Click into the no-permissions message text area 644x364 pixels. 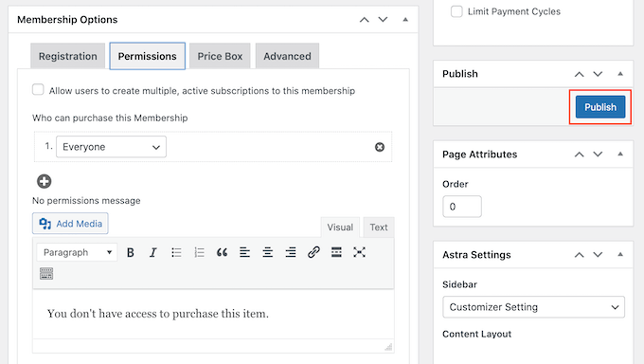(x=213, y=314)
